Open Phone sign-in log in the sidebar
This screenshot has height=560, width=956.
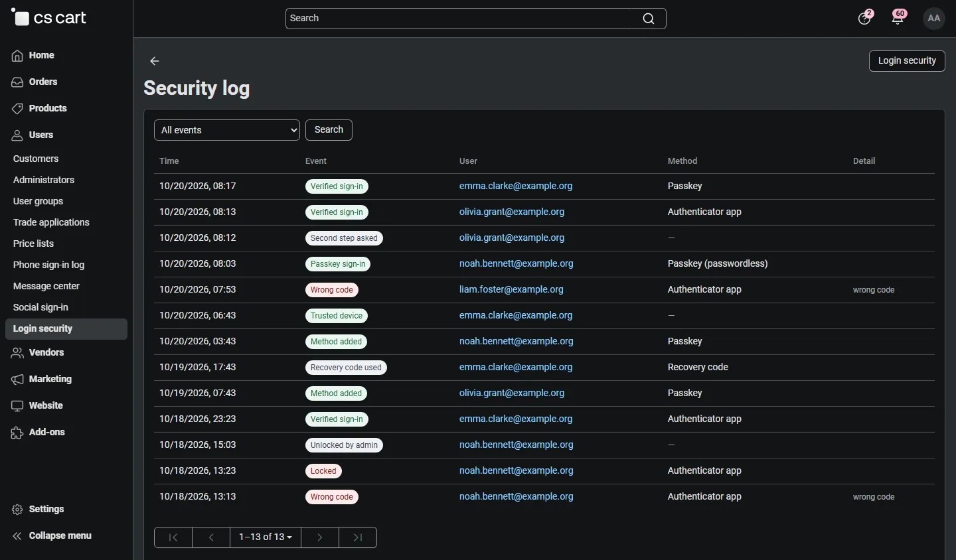(49, 265)
